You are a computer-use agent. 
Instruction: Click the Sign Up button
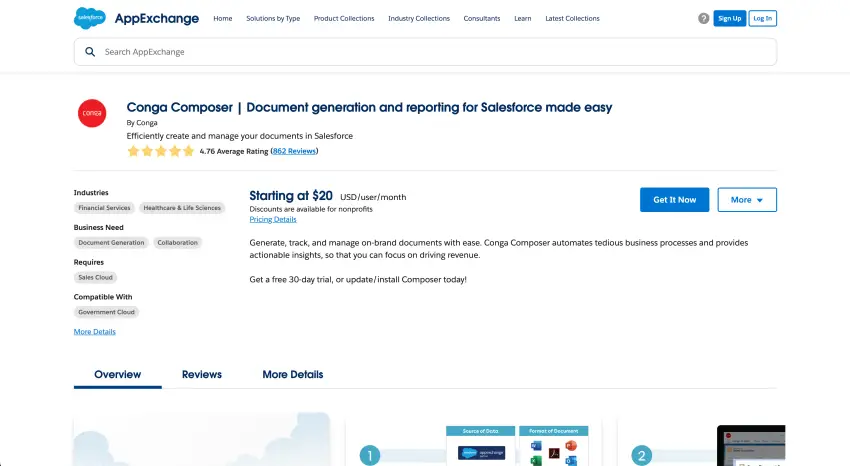[x=729, y=18]
